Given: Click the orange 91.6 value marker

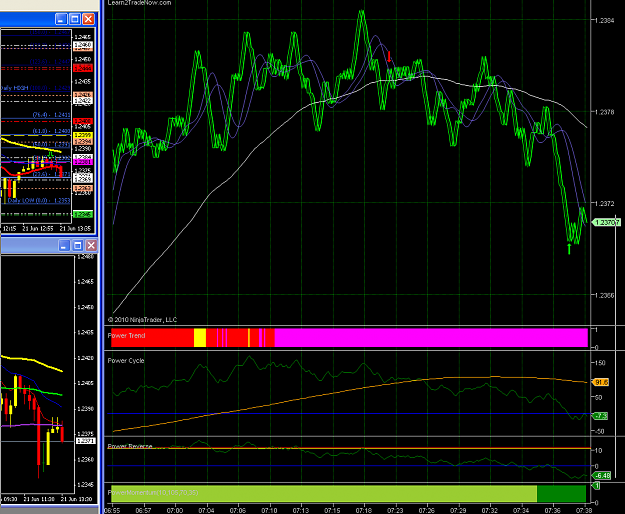Looking at the screenshot, I should pos(601,382).
